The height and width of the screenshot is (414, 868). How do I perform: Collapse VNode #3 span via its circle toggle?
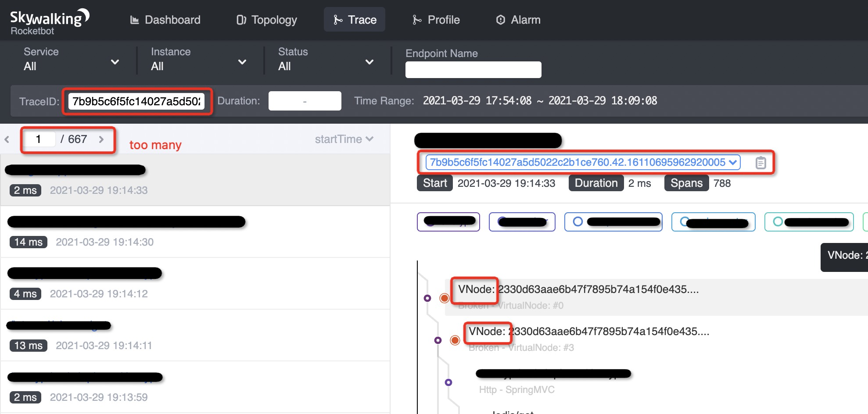pyautogui.click(x=438, y=340)
